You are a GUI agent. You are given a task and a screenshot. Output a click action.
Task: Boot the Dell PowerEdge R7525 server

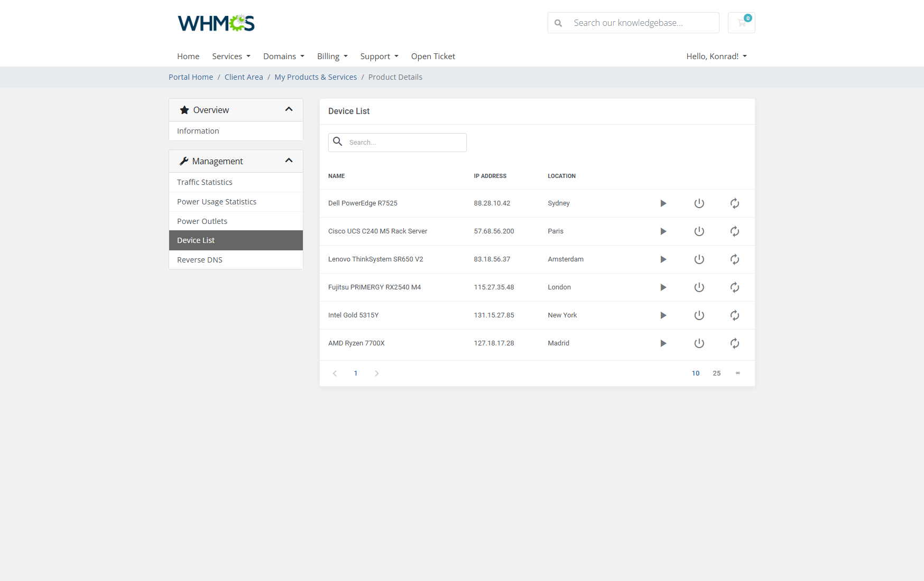pos(663,203)
